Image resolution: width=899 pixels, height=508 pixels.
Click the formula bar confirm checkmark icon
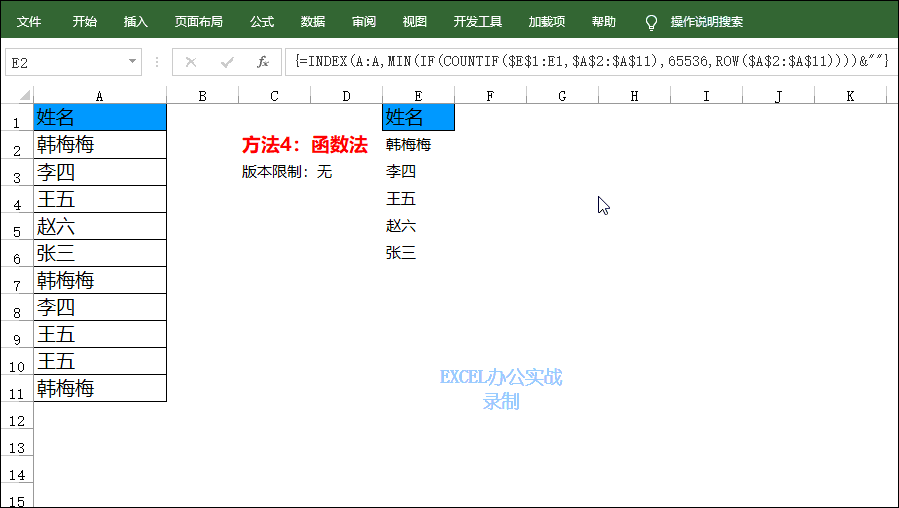pyautogui.click(x=227, y=62)
